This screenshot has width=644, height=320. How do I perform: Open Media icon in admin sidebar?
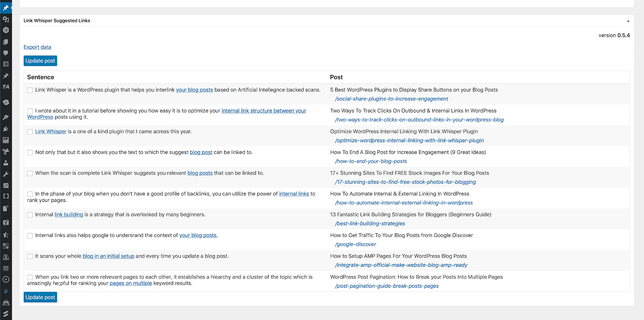coord(6,19)
